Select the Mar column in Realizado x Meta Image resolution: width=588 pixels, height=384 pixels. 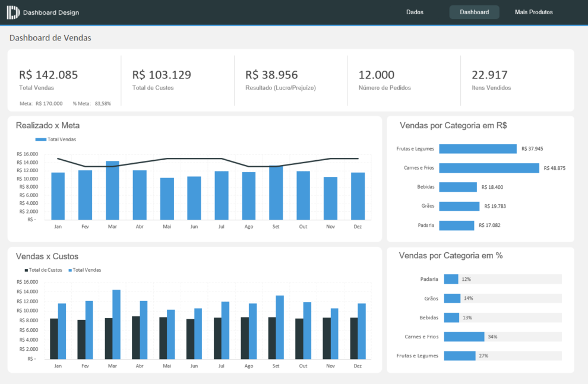(112, 190)
